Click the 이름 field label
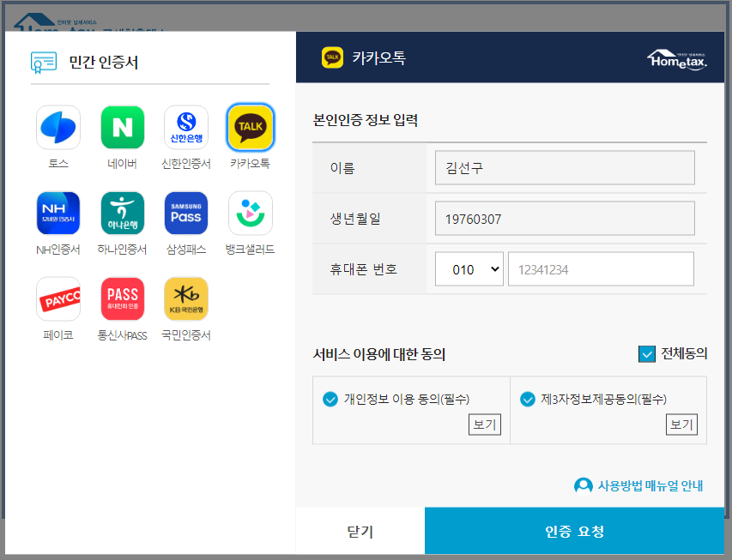Image resolution: width=732 pixels, height=560 pixels. [342, 167]
